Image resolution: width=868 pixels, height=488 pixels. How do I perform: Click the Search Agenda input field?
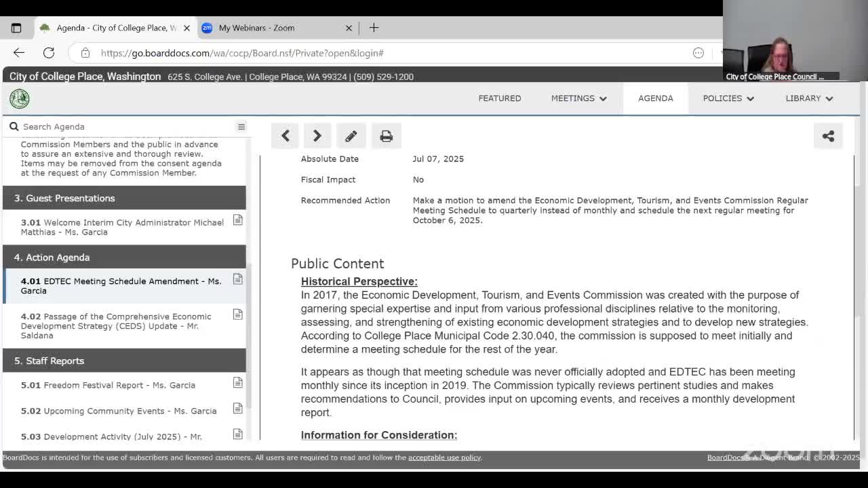[125, 127]
